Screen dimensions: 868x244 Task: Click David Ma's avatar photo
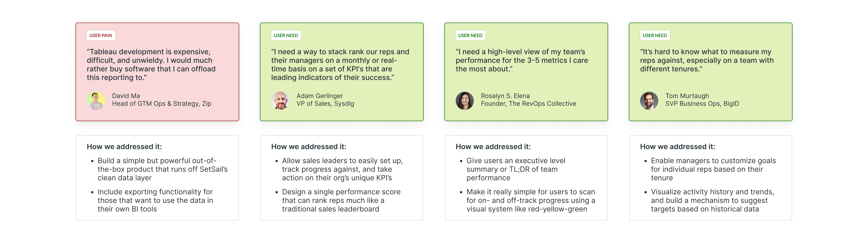coord(96,101)
